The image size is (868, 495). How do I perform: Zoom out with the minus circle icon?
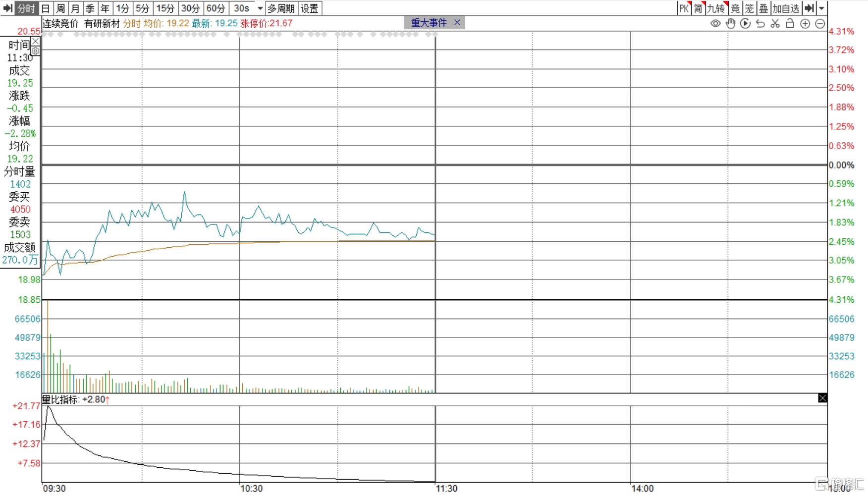(x=820, y=23)
